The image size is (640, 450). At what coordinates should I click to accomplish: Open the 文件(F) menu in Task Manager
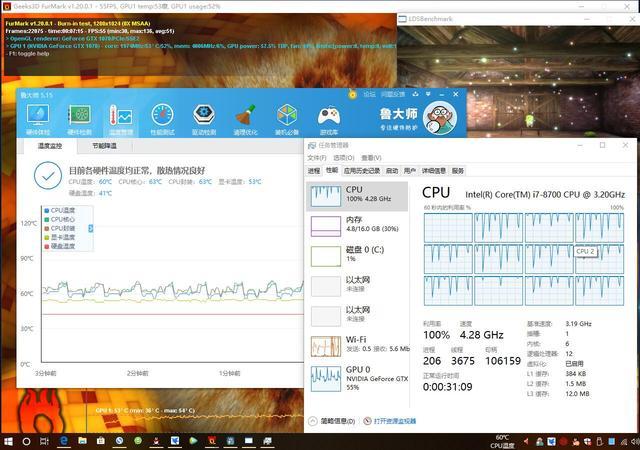(317, 158)
